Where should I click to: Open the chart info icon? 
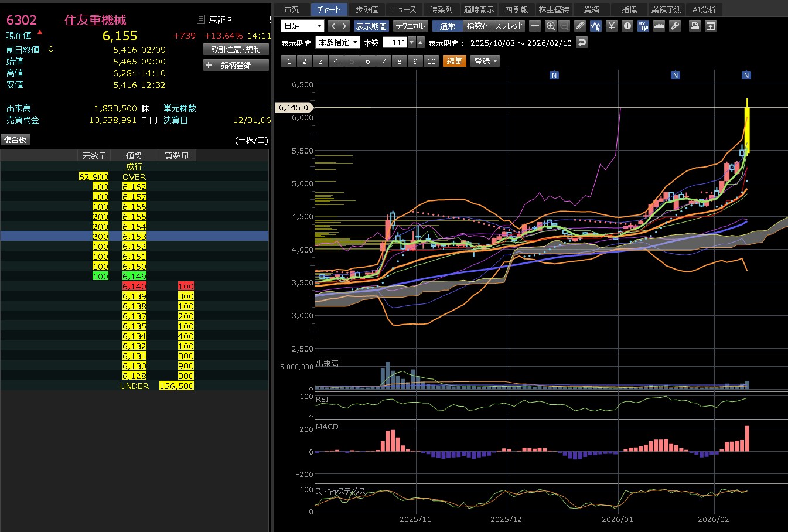(x=627, y=26)
